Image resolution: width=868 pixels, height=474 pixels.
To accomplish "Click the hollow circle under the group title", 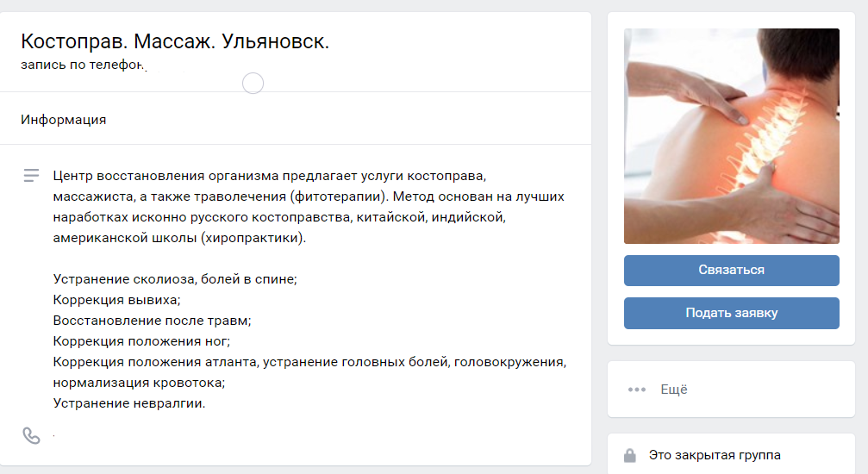I will point(253,83).
